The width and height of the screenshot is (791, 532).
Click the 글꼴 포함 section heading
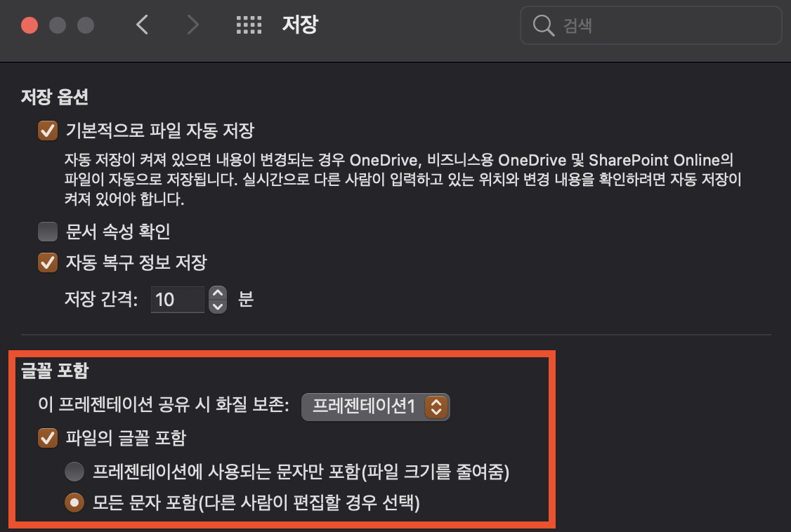tap(55, 371)
